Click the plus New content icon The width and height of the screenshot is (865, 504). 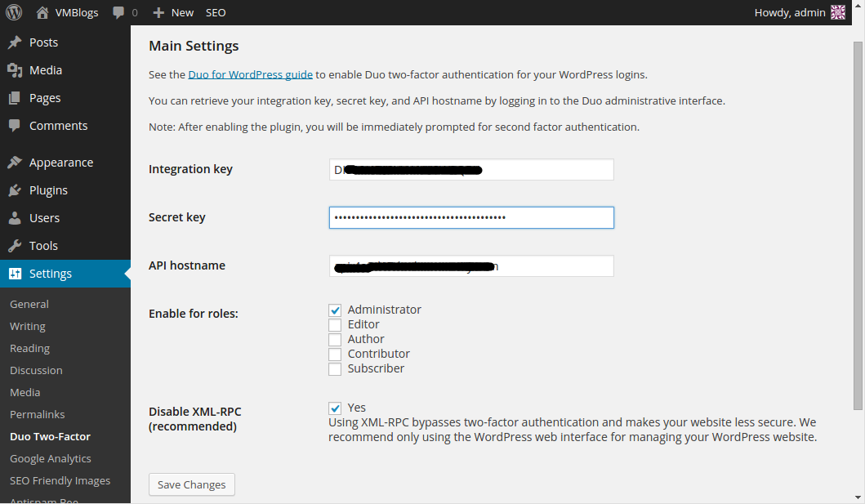point(158,13)
